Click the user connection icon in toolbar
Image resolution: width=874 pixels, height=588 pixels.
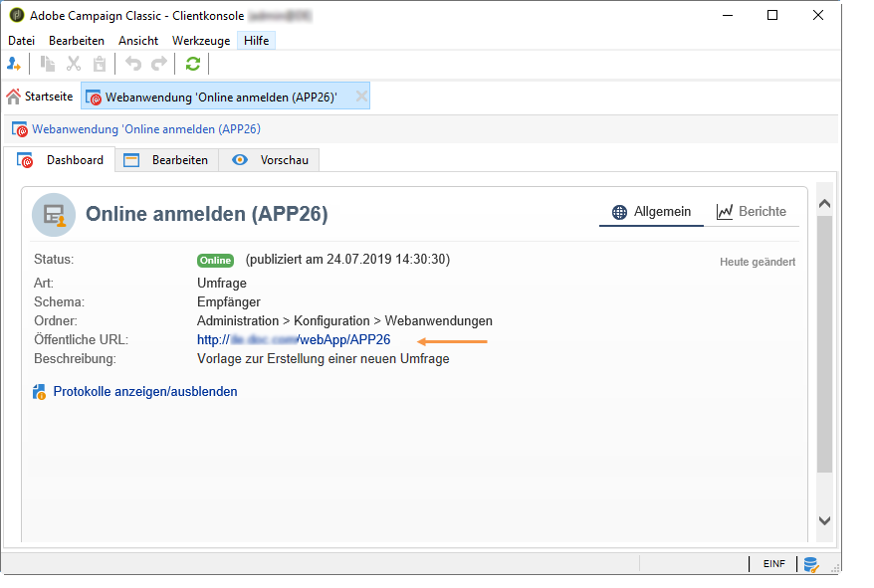(x=14, y=64)
